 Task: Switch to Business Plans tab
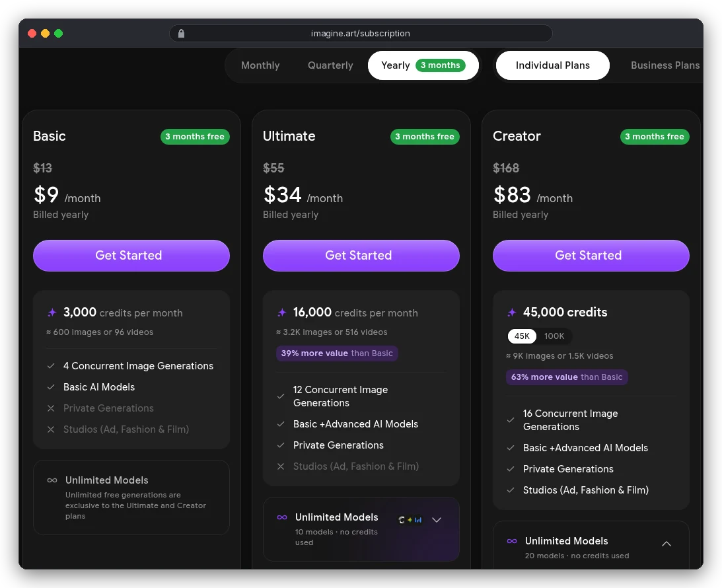tap(665, 65)
